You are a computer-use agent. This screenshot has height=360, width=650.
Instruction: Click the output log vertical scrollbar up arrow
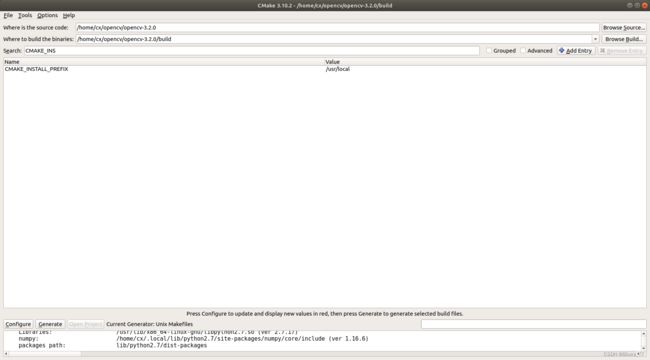point(643,333)
